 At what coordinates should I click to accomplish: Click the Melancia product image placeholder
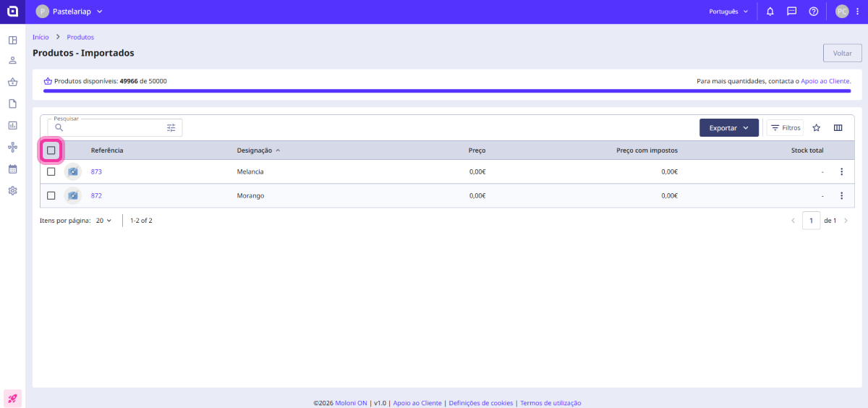pyautogui.click(x=73, y=171)
